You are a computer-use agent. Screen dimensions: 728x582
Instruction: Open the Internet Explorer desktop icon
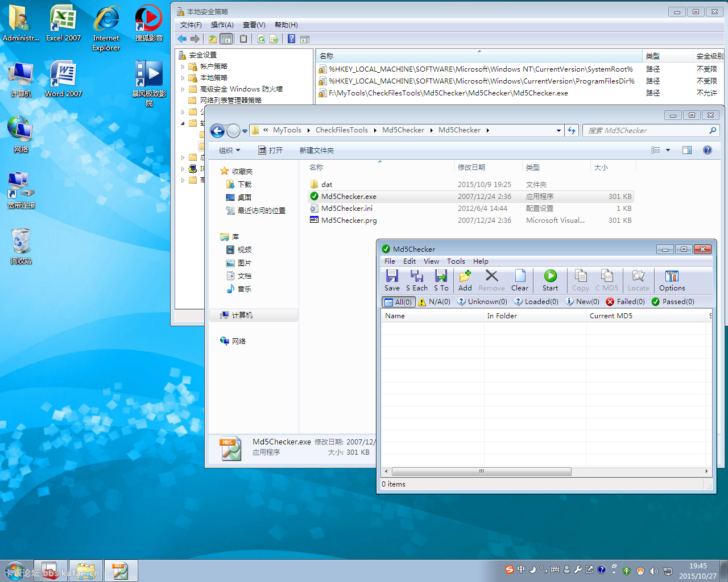pos(106,27)
